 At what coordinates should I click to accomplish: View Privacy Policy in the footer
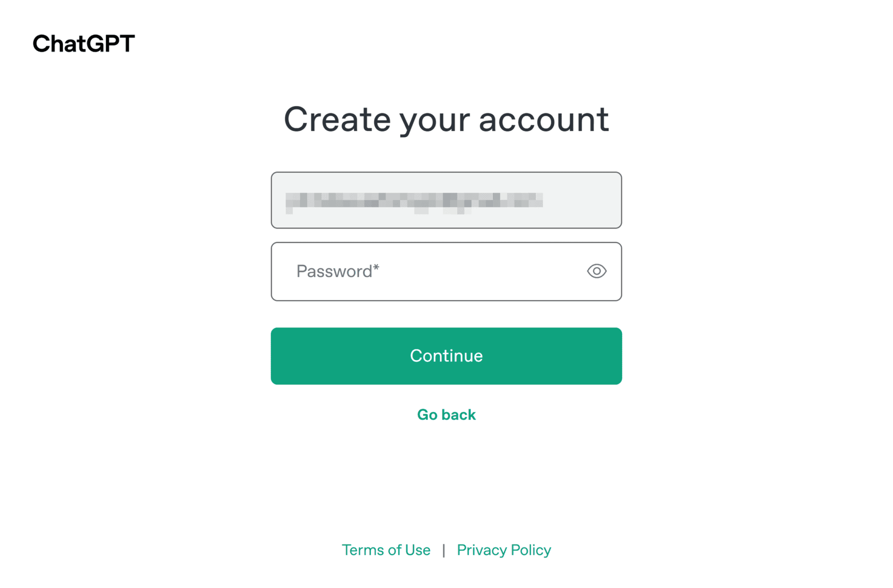point(504,550)
